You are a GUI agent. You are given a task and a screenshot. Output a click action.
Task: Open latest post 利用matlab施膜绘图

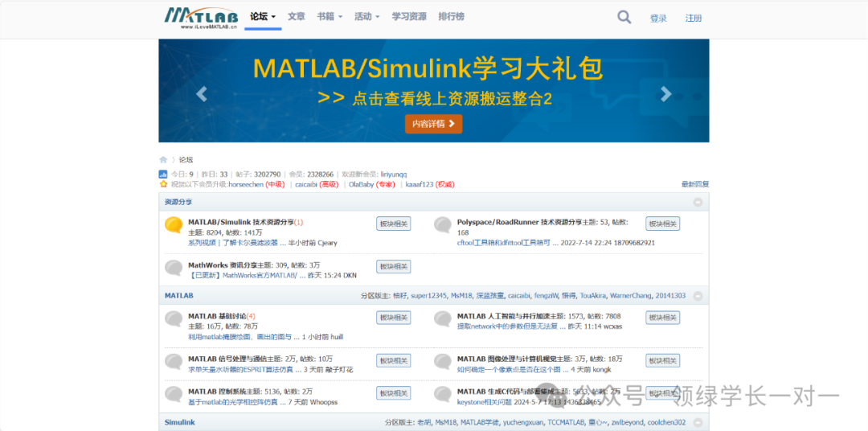(244, 336)
